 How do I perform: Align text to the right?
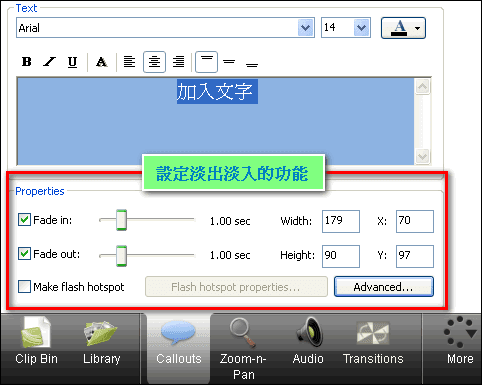179,62
